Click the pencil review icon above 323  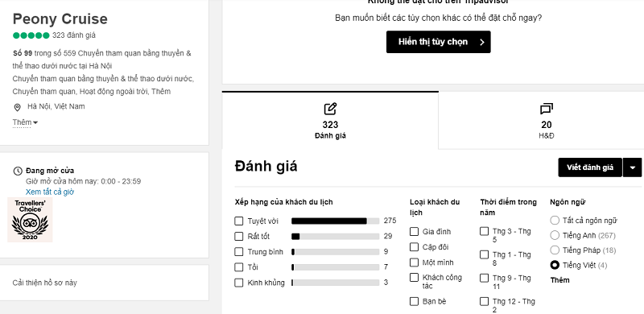coord(330,109)
